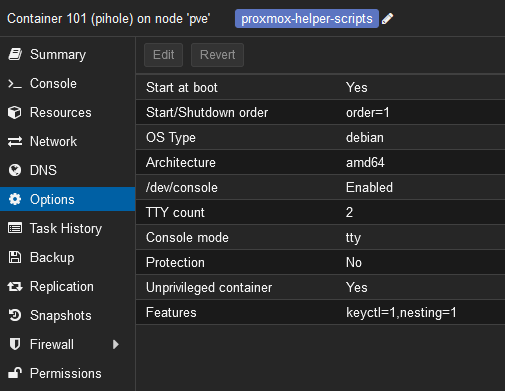Open the Firewall section
The image size is (505, 391).
67,344
